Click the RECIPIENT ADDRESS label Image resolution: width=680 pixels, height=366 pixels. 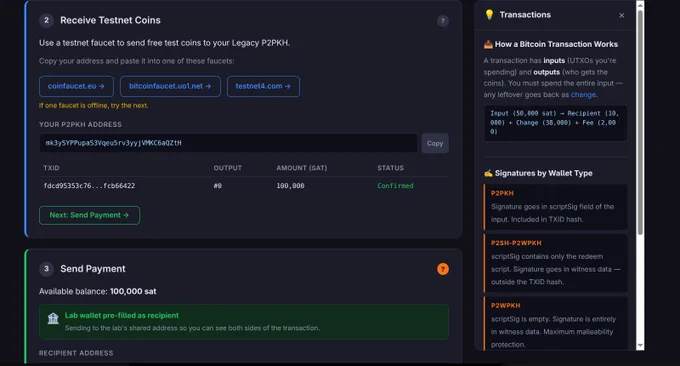click(x=76, y=353)
